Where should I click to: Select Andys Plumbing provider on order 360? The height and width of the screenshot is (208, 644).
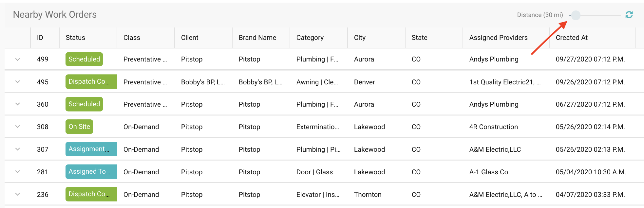point(493,104)
